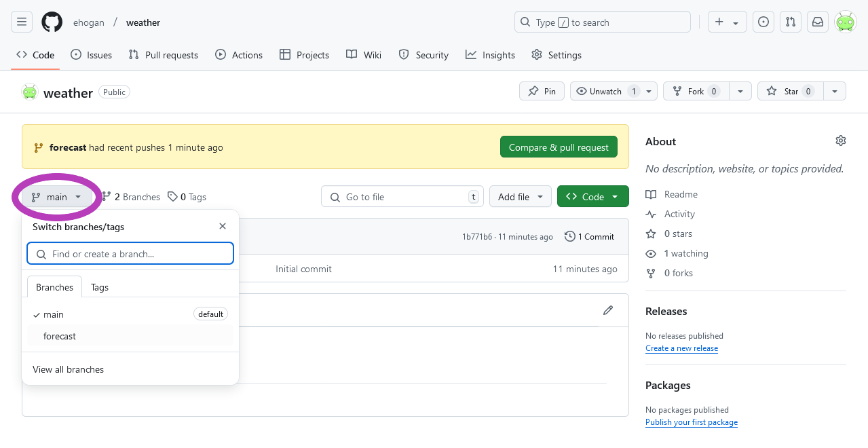Open the Activity link

click(671, 214)
